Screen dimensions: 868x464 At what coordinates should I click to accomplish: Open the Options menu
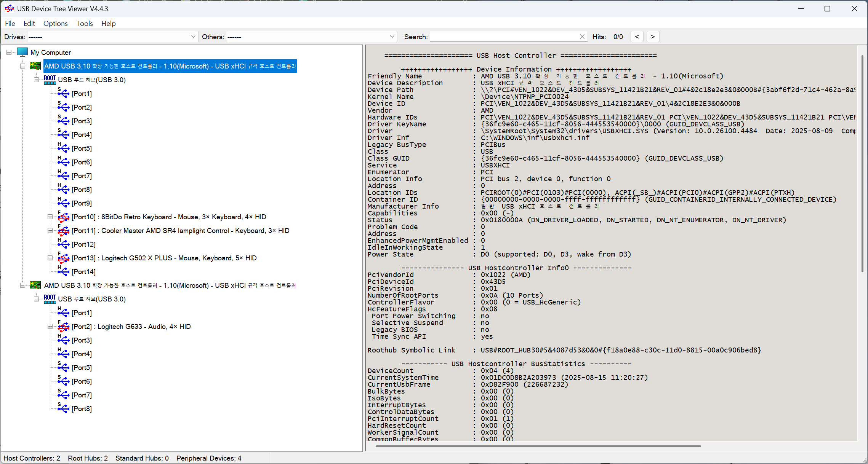[x=56, y=23]
